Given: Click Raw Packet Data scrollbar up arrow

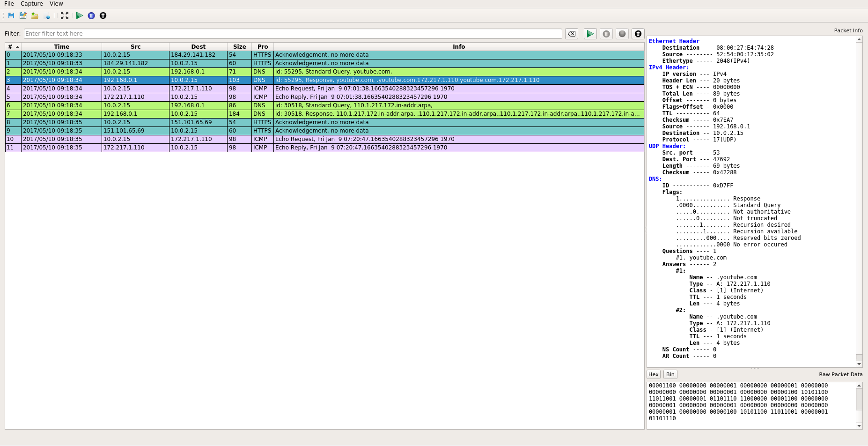Looking at the screenshot, I should click(859, 386).
